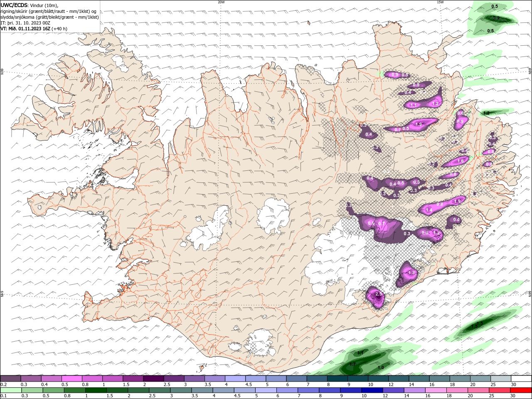This screenshot has height=399, width=532.
Task: Select palest green swatch between 0.1 and 0.3
Action: click(10, 390)
